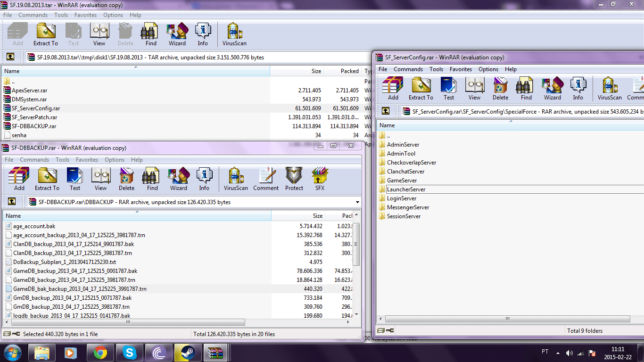Click Add icon in SF-DBBACKUP.rar window
Image resolution: width=644 pixels, height=362 pixels.
point(19,179)
